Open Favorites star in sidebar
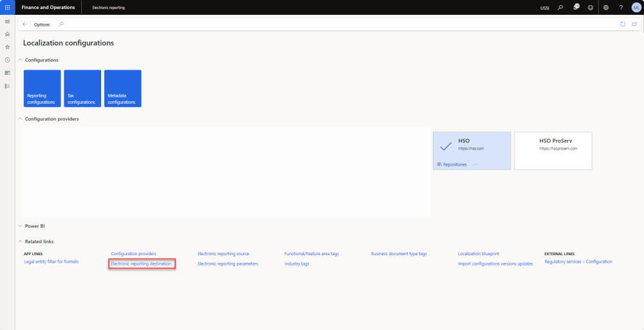The image size is (644, 330). point(7,47)
